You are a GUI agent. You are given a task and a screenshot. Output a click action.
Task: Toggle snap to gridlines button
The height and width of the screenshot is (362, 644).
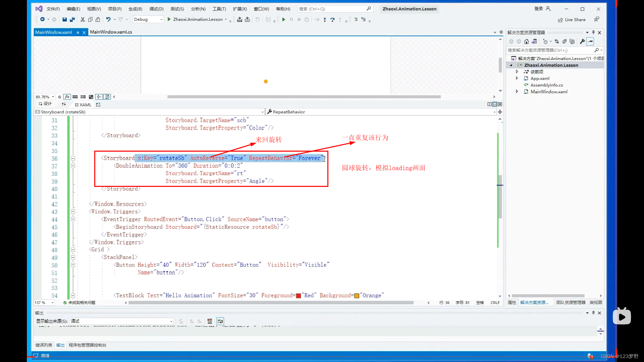(83, 97)
